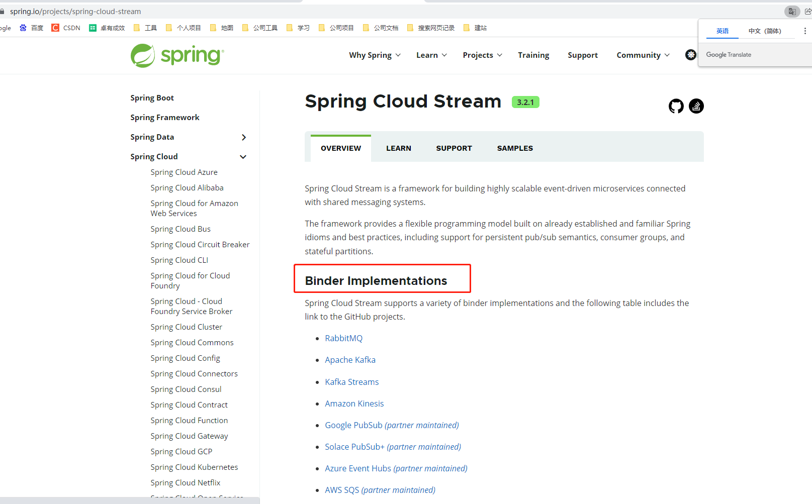Expand the Why Spring navigation dropdown
The width and height of the screenshot is (812, 504).
375,55
